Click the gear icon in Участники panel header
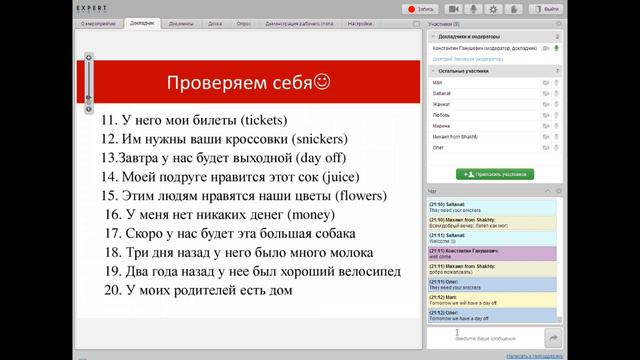Image resolution: width=640 pixels, height=360 pixels. click(559, 24)
